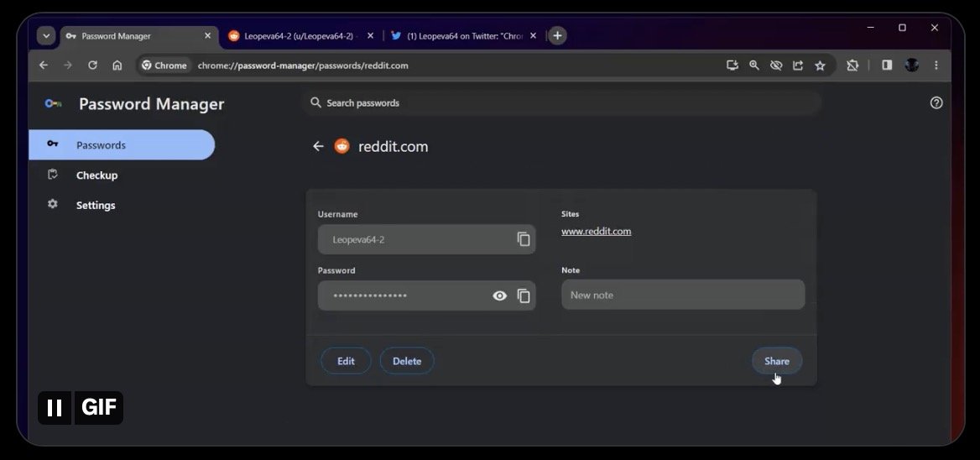Image resolution: width=980 pixels, height=460 pixels.
Task: Click the Search passwords field
Action: tap(562, 102)
